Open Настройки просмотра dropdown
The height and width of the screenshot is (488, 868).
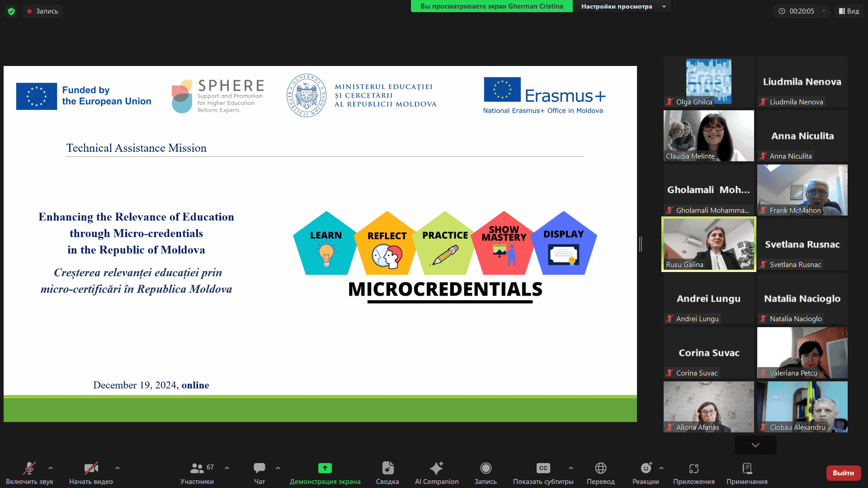622,6
